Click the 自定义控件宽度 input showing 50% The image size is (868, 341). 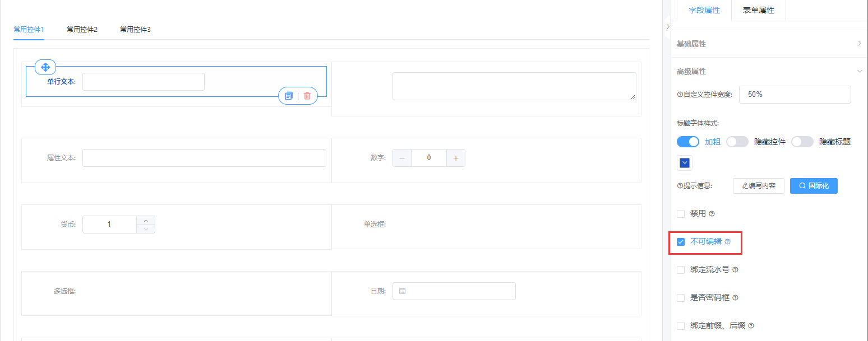point(795,95)
